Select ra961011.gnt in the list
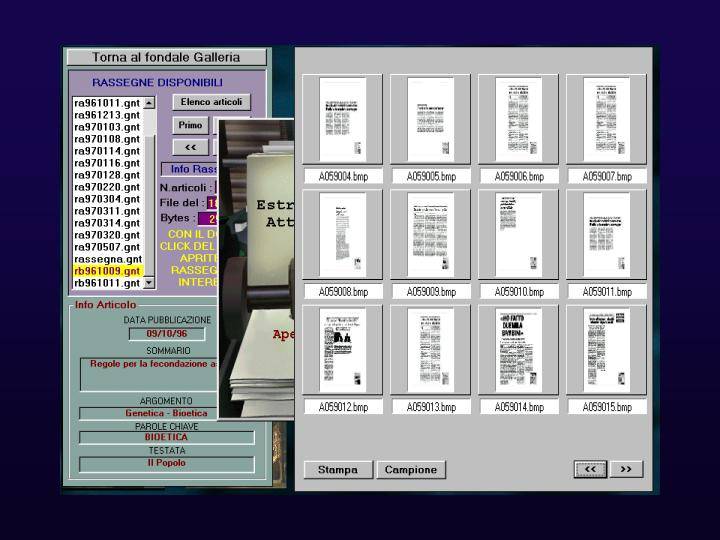 point(108,103)
